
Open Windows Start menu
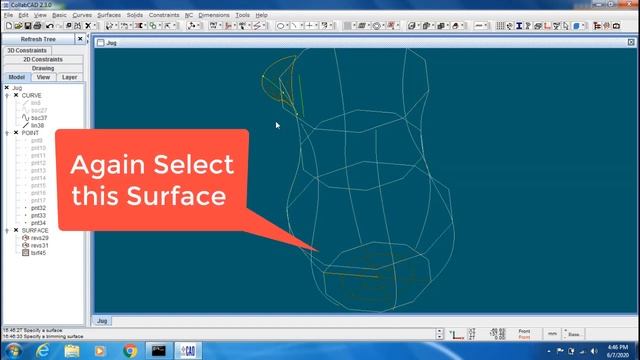pos(13,351)
